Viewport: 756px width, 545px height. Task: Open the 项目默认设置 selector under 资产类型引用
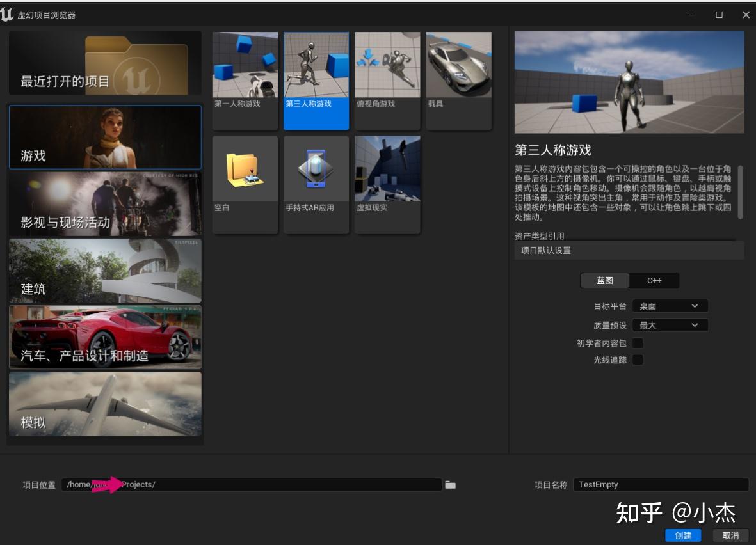click(629, 250)
